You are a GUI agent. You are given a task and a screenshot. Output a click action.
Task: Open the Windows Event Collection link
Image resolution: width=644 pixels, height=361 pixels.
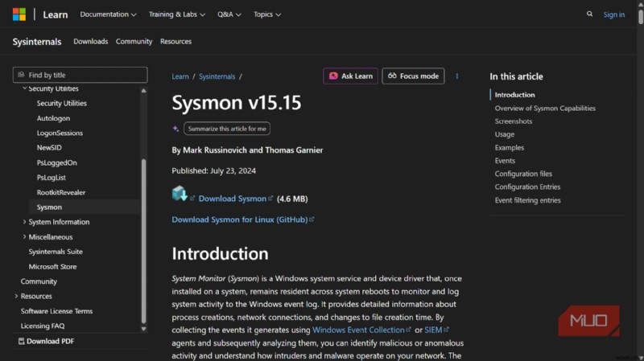[x=358, y=330]
